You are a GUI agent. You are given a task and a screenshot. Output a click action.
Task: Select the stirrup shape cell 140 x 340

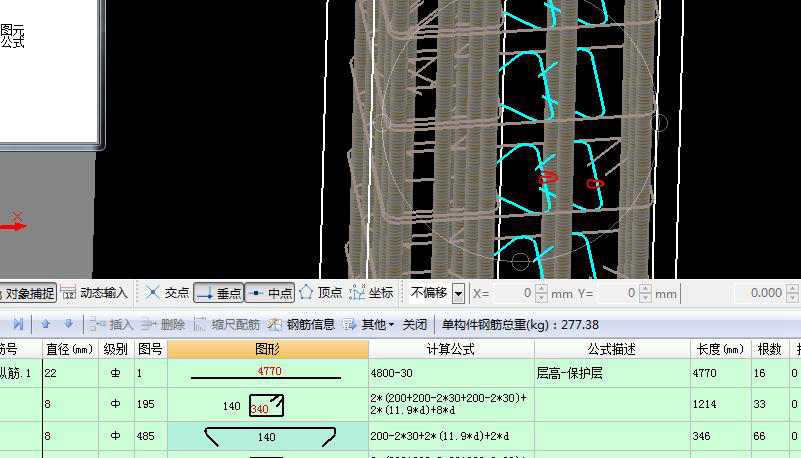(x=268, y=404)
